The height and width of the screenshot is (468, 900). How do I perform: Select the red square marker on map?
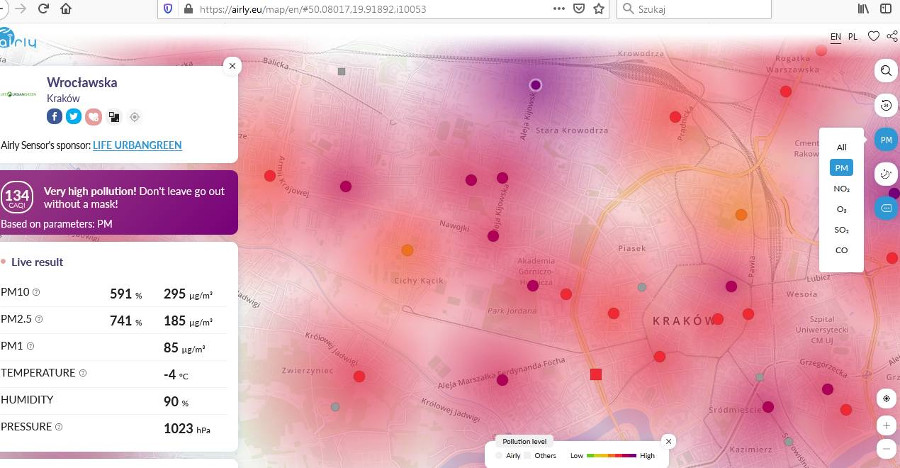[596, 374]
